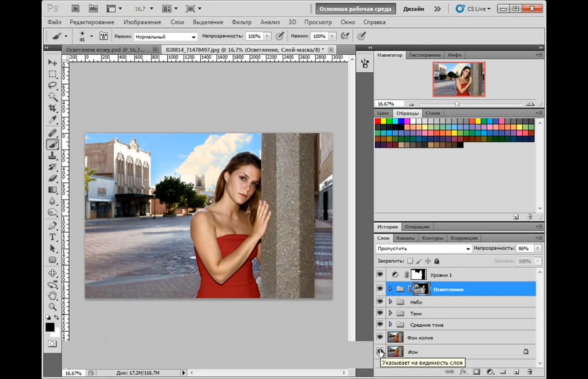Switch to the Дизайн workspace

[413, 9]
